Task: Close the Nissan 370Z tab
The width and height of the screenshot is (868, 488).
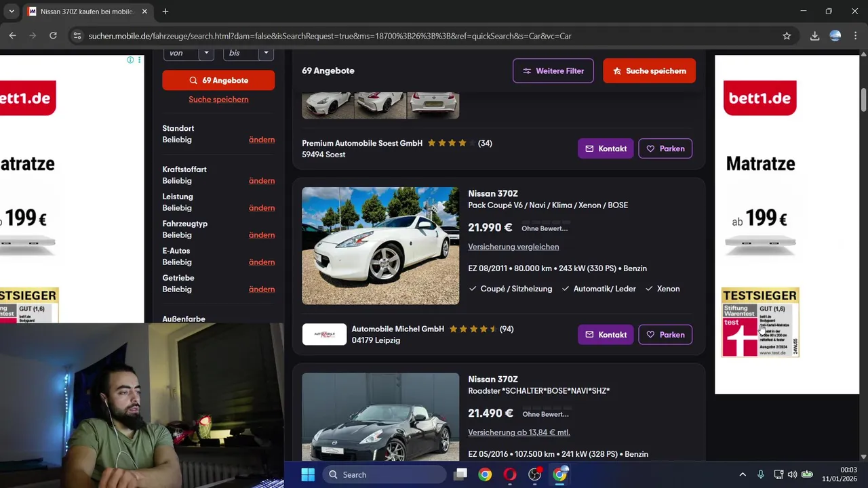Action: [144, 12]
